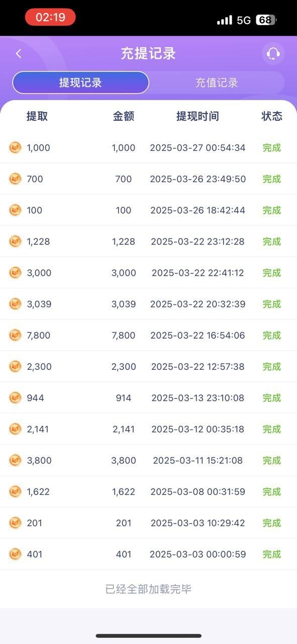Click 完成 status of 2,141 withdrawal
This screenshot has height=644, width=297.
[x=271, y=429]
